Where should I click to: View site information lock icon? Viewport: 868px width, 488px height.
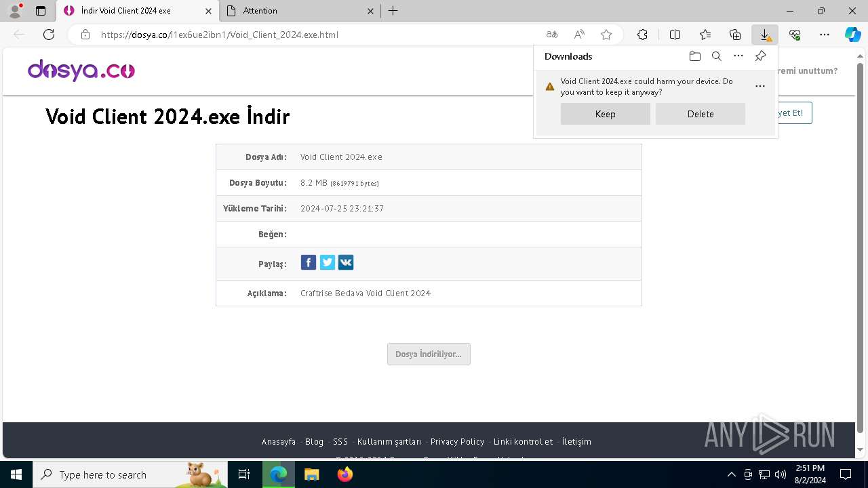coord(85,35)
